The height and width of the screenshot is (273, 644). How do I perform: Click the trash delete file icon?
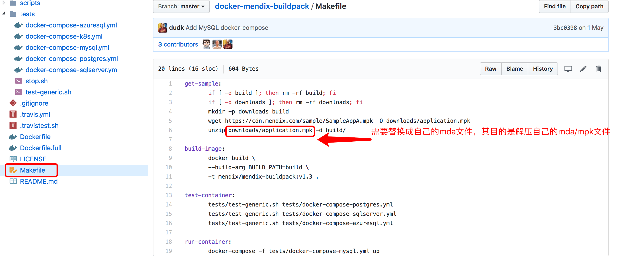pyautogui.click(x=598, y=69)
